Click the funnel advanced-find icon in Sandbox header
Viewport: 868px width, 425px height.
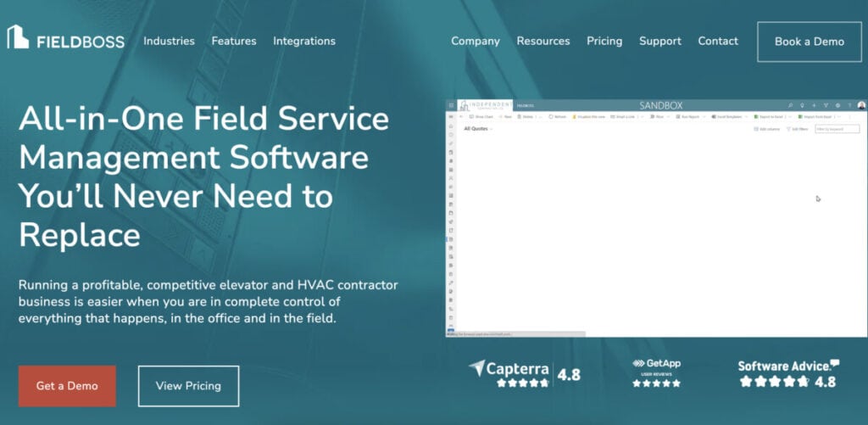pos(826,105)
